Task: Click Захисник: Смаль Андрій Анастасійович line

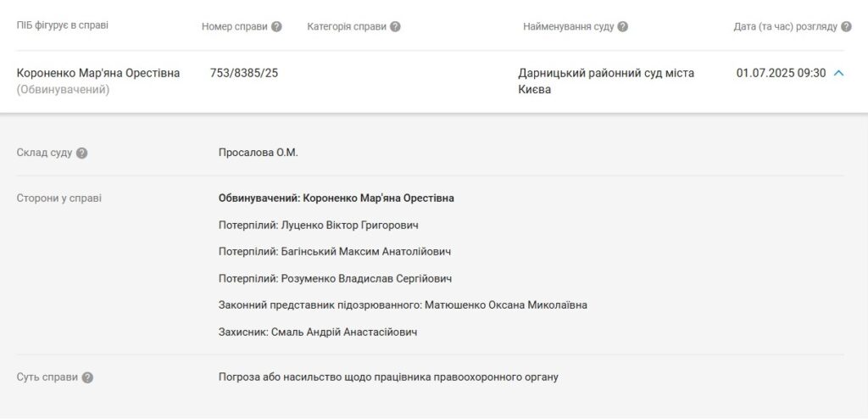Action: (x=318, y=332)
